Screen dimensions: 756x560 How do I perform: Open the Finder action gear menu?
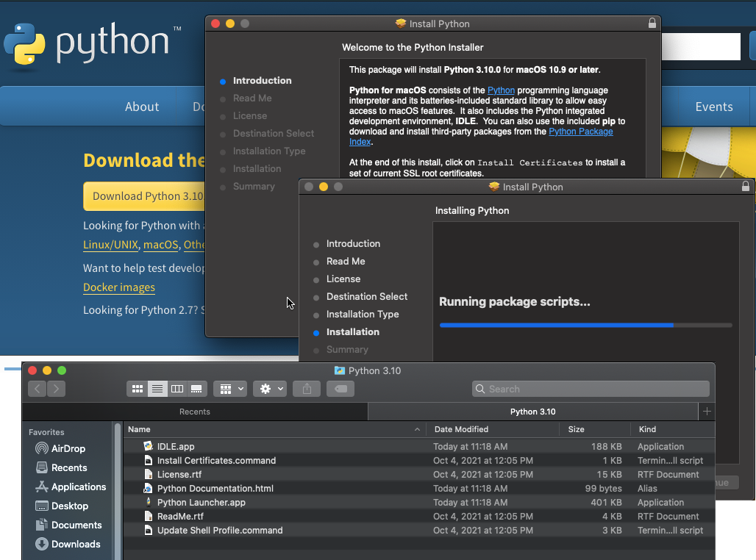pos(270,389)
